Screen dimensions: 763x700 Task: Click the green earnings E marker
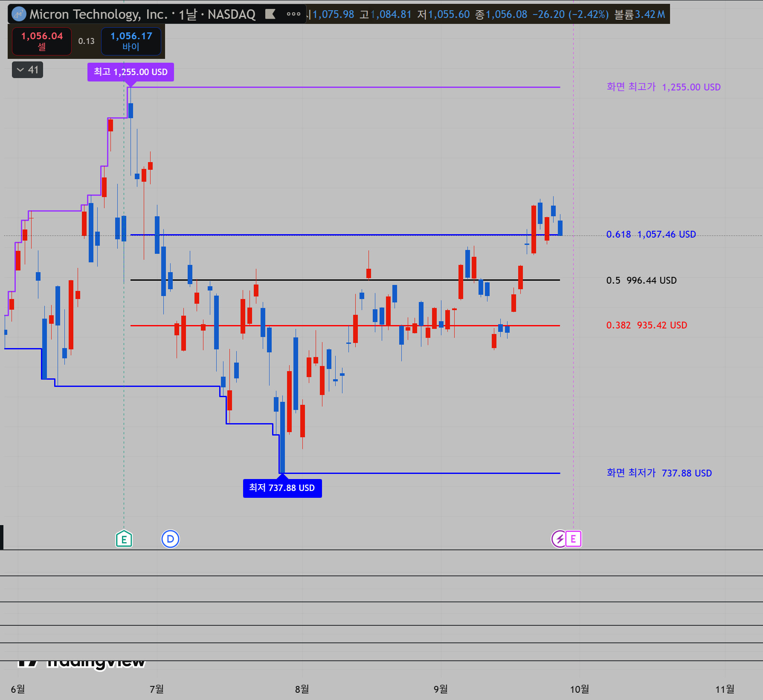[124, 539]
